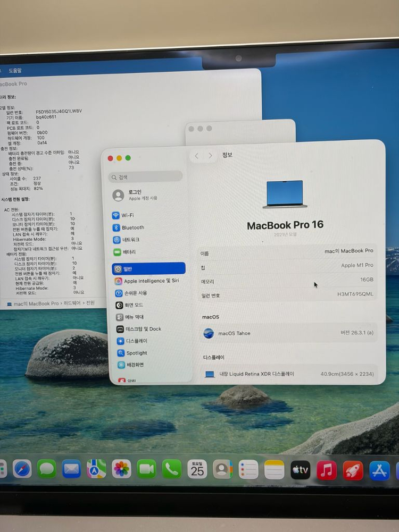Click the MacBook Pro 16 title
Viewport: 399px width, 532px height.
(285, 225)
